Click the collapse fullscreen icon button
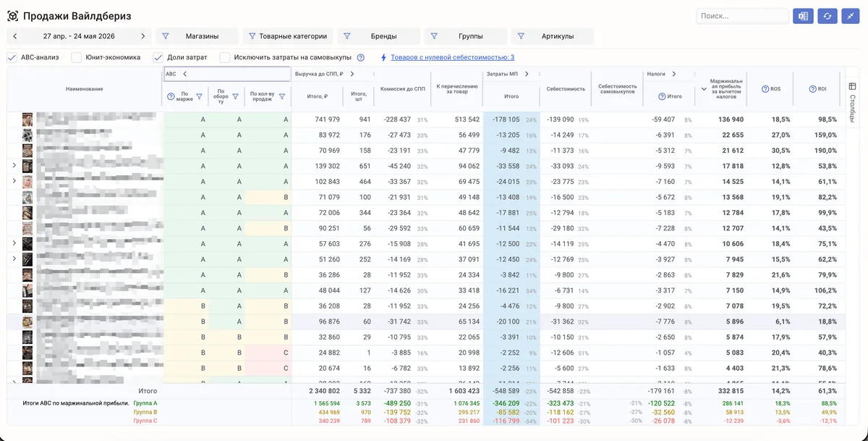Screen dimensions: 868x441 [x=851, y=16]
